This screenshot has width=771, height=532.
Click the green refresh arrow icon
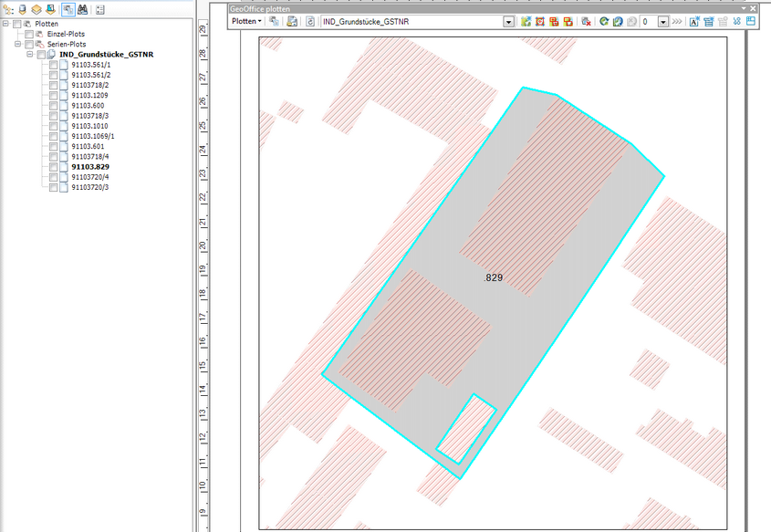pos(604,21)
